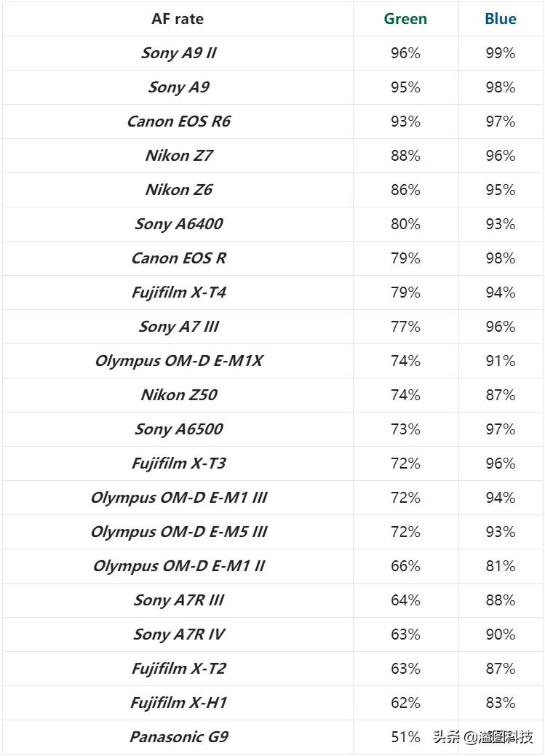
Task: Click the Sony A7R IV name cell
Action: 178,634
